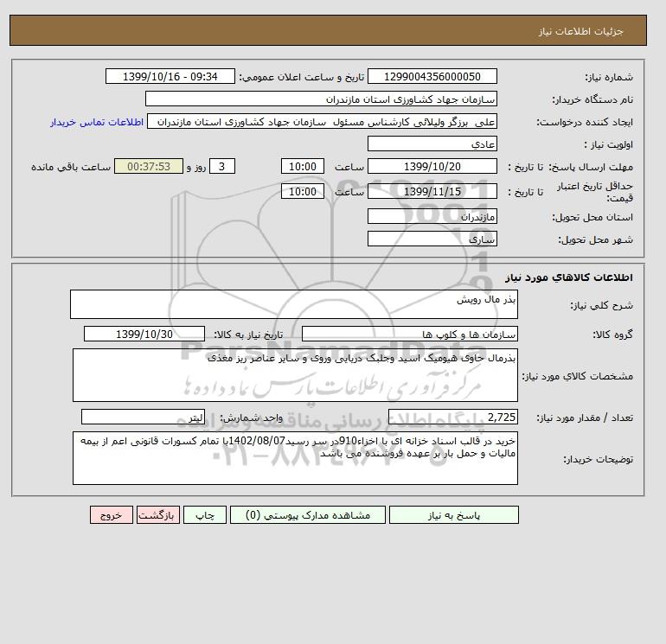This screenshot has width=666, height=644.
Task: Click the price validity date 1399/11/15
Action: [432, 191]
